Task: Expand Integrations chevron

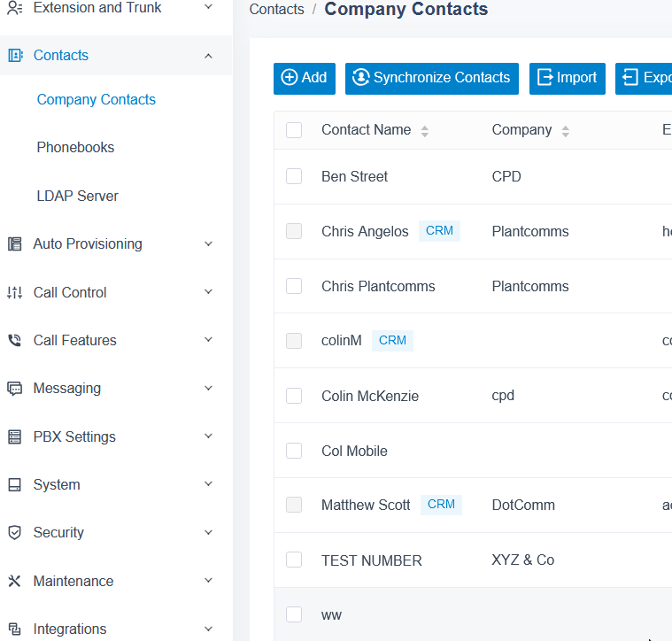Action: (208, 629)
